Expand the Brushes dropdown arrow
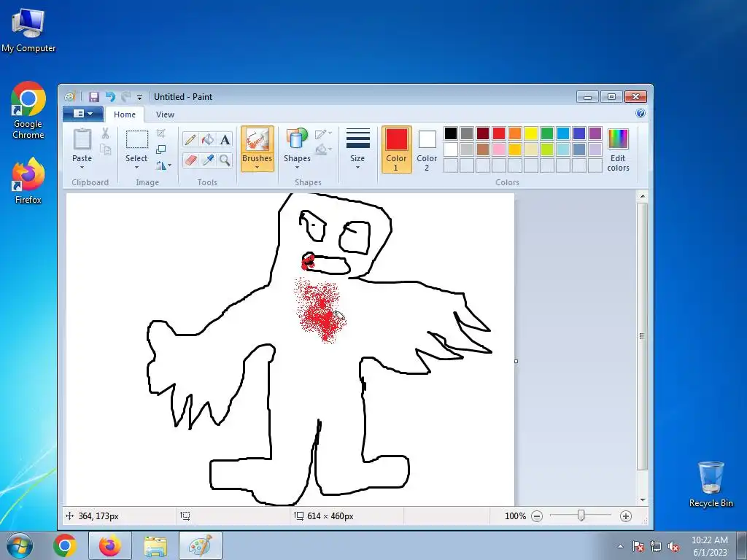 (258, 168)
